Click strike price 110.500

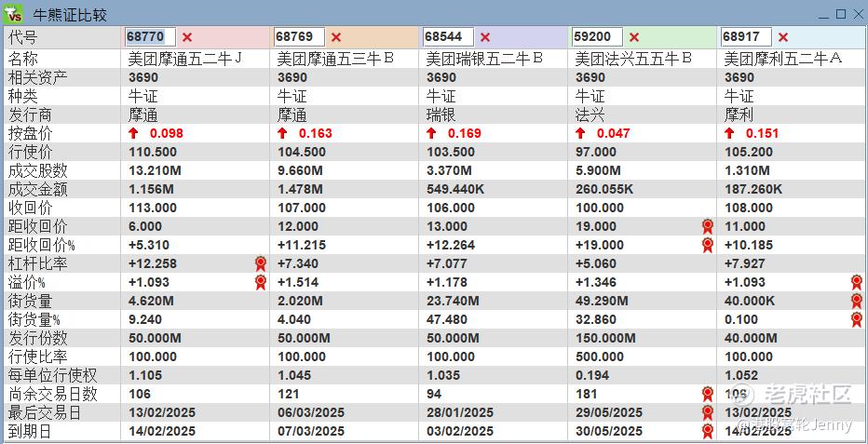pos(153,152)
